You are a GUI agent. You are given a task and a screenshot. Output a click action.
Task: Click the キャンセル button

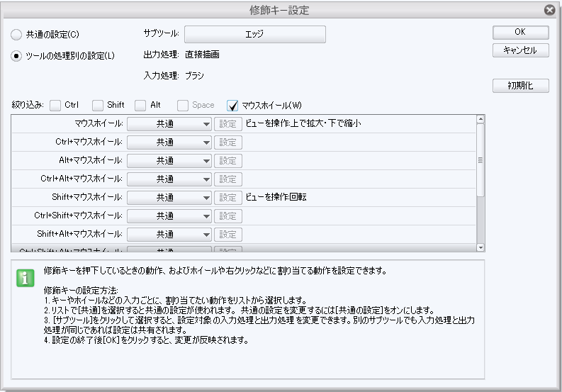[520, 50]
